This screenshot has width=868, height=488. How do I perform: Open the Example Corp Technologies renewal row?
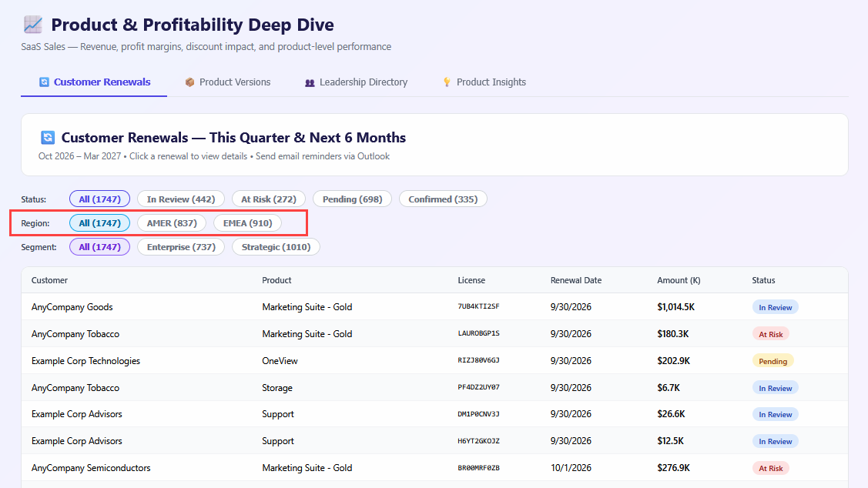pyautogui.click(x=434, y=361)
